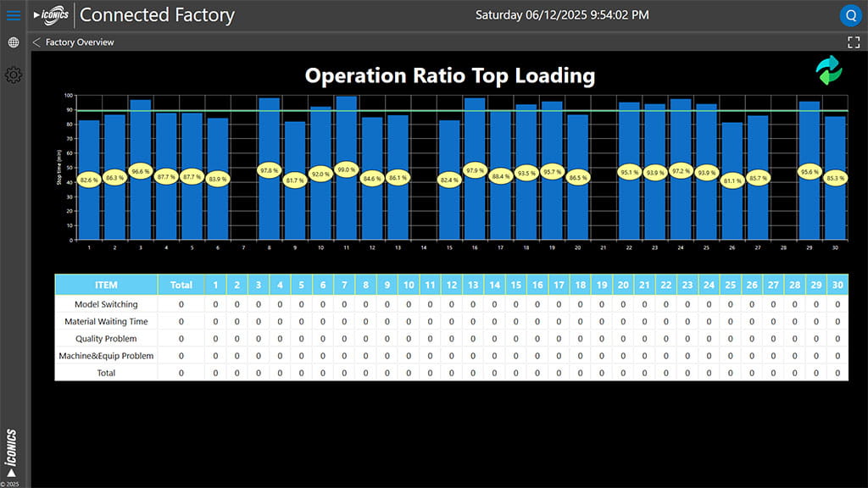
Task: Go back using the left chevron
Action: click(36, 42)
